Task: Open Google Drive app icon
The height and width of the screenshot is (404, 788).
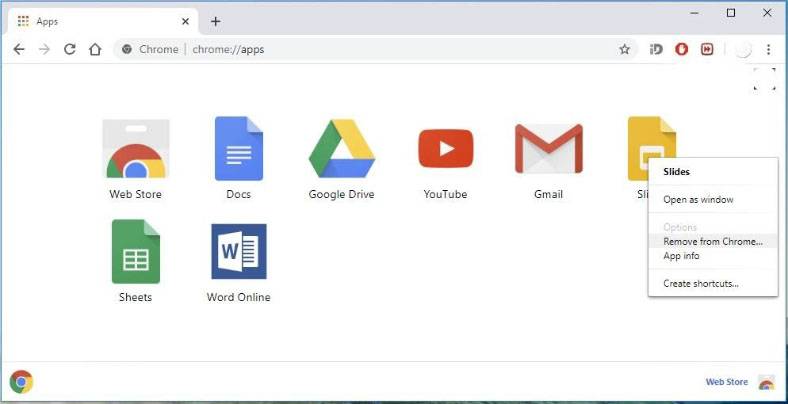Action: (342, 149)
